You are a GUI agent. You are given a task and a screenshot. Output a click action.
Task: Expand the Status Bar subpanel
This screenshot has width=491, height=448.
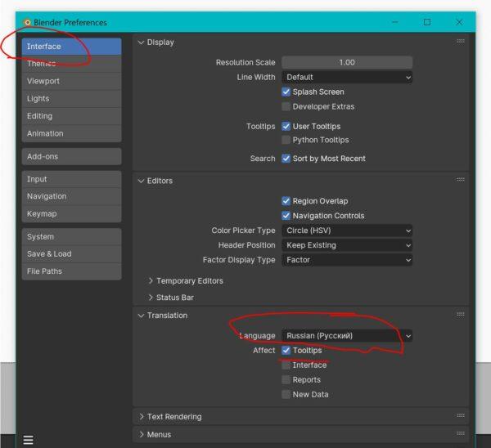pyautogui.click(x=151, y=298)
